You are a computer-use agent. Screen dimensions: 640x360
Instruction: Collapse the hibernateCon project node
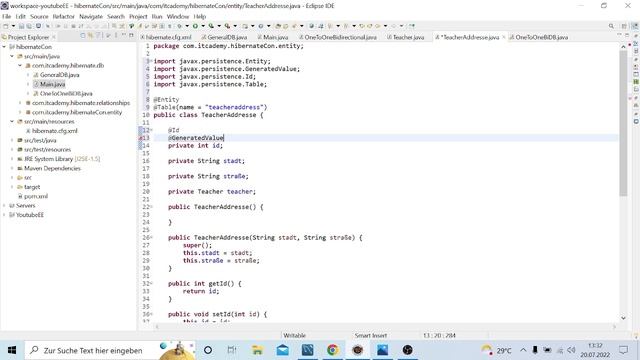click(x=4, y=47)
